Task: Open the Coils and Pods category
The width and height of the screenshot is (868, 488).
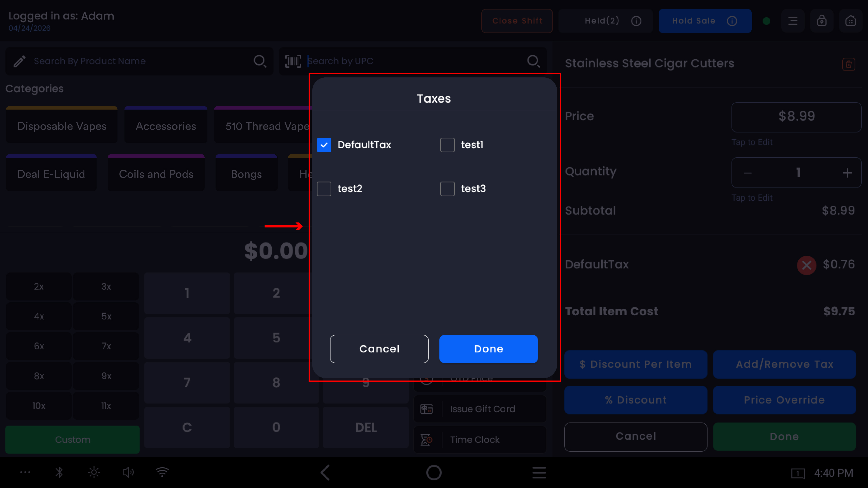Action: pos(156,173)
